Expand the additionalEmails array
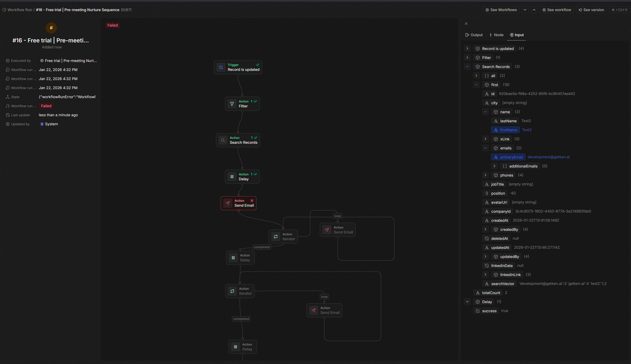Image resolution: width=631 pixels, height=364 pixels. [x=495, y=166]
